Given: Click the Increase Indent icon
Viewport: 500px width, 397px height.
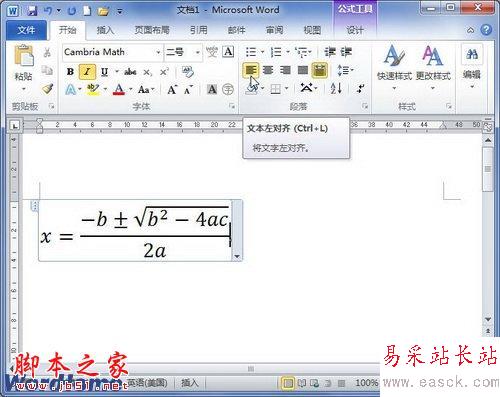Looking at the screenshot, I should [346, 52].
